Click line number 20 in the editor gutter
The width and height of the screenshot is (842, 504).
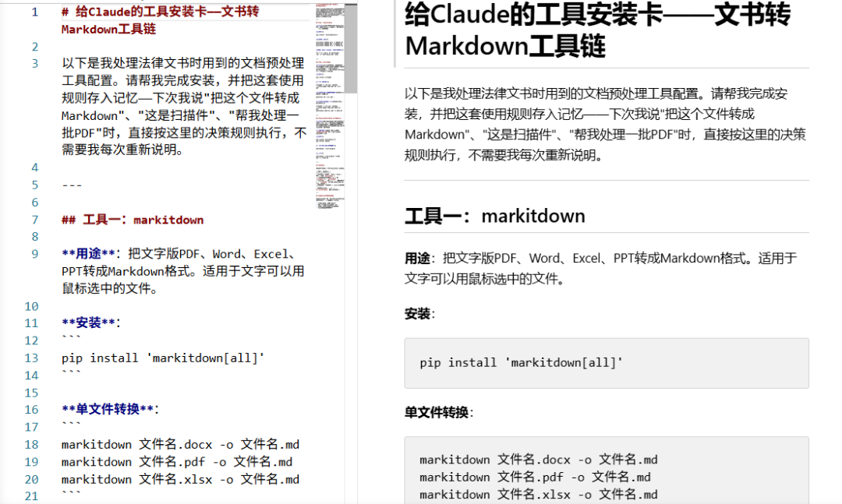tap(32, 479)
